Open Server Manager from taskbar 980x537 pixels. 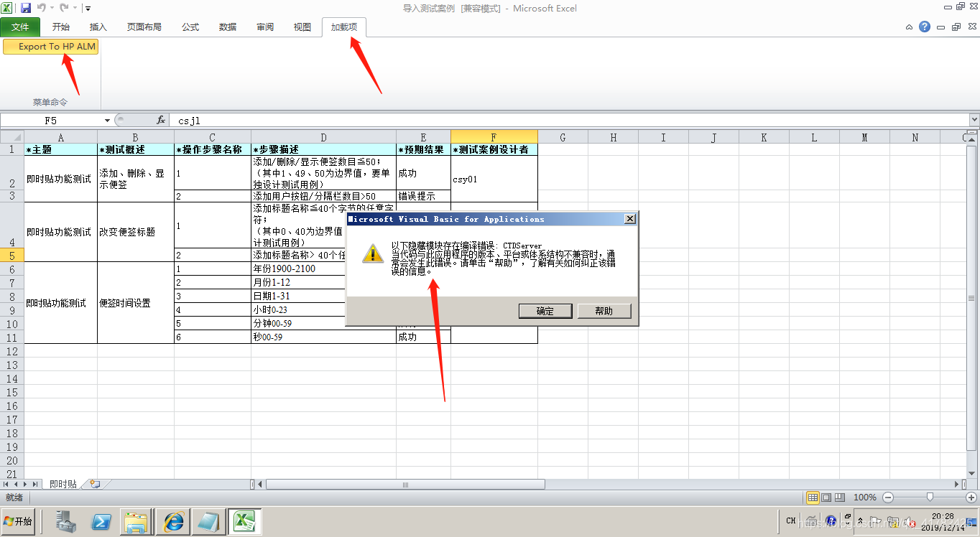point(66,522)
